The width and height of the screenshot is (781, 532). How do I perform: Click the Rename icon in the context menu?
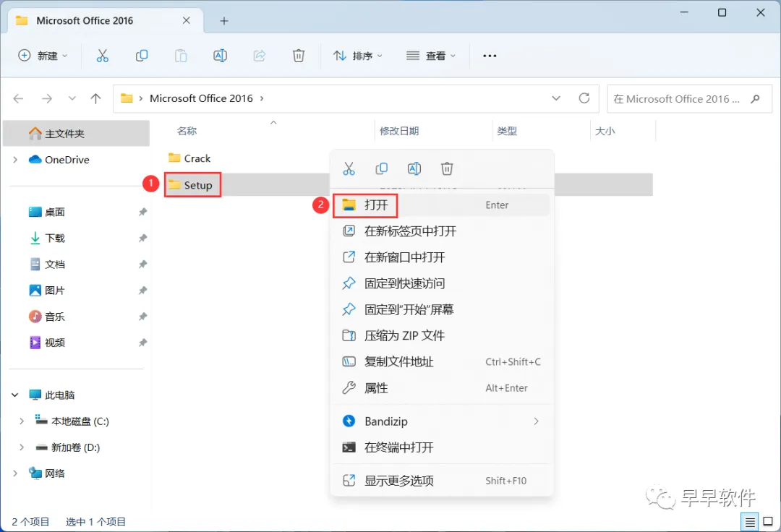[414, 168]
